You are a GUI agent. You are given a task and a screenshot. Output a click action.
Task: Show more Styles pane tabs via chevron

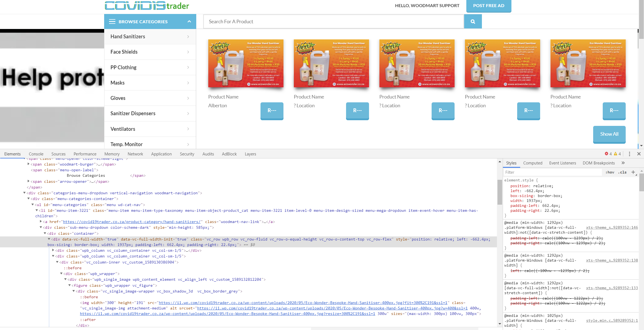pyautogui.click(x=623, y=163)
